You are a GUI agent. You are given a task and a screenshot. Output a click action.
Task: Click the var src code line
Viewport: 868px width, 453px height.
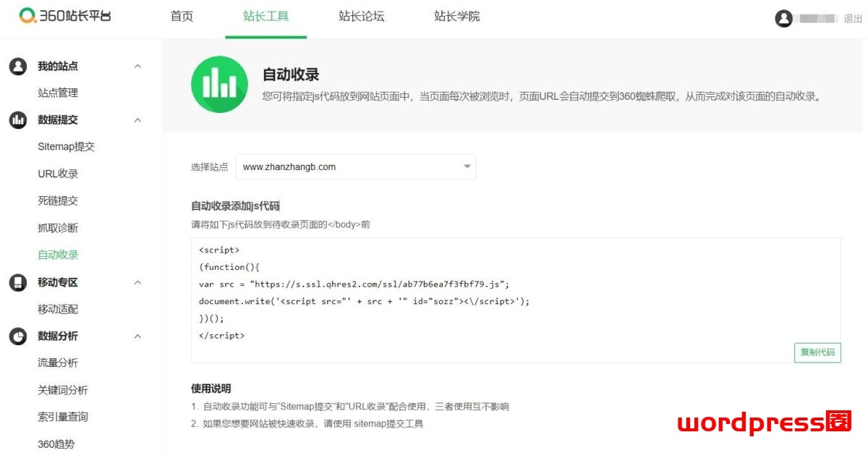354,284
